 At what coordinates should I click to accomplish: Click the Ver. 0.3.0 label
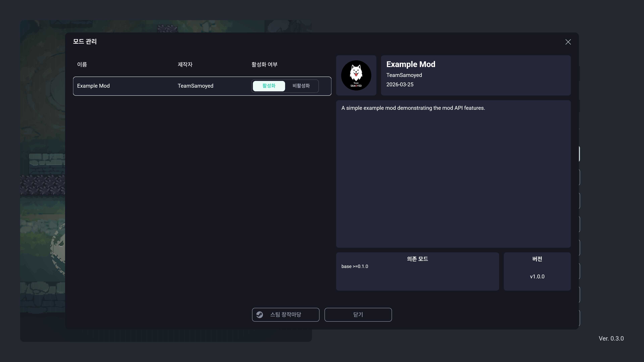[611, 339]
